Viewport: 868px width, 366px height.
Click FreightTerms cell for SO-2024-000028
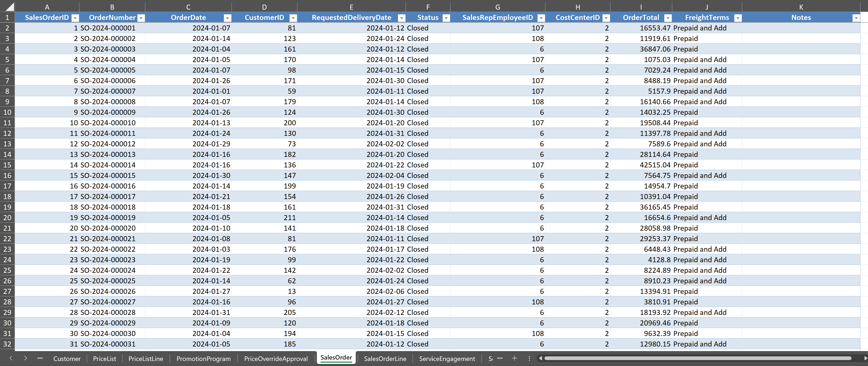coord(707,312)
